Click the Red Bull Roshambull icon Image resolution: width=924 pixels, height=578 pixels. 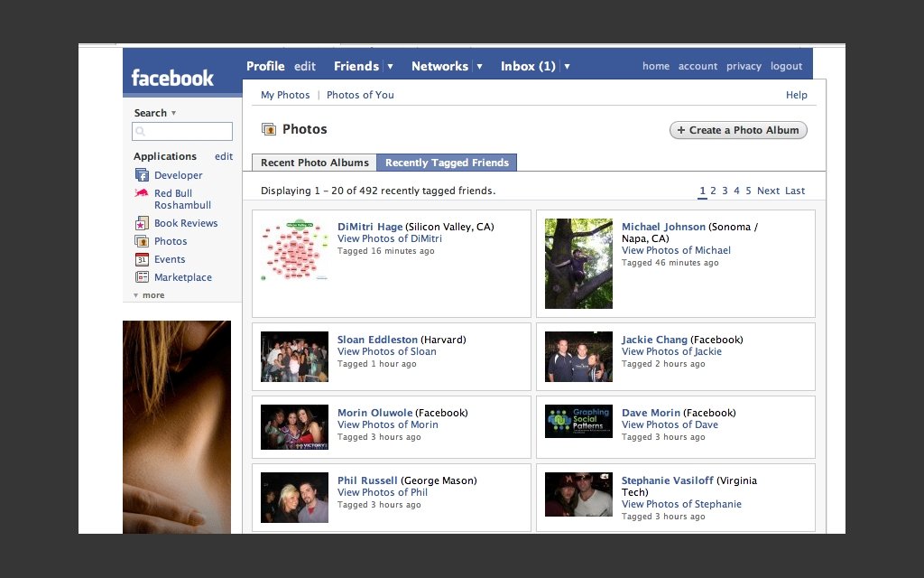[x=142, y=193]
